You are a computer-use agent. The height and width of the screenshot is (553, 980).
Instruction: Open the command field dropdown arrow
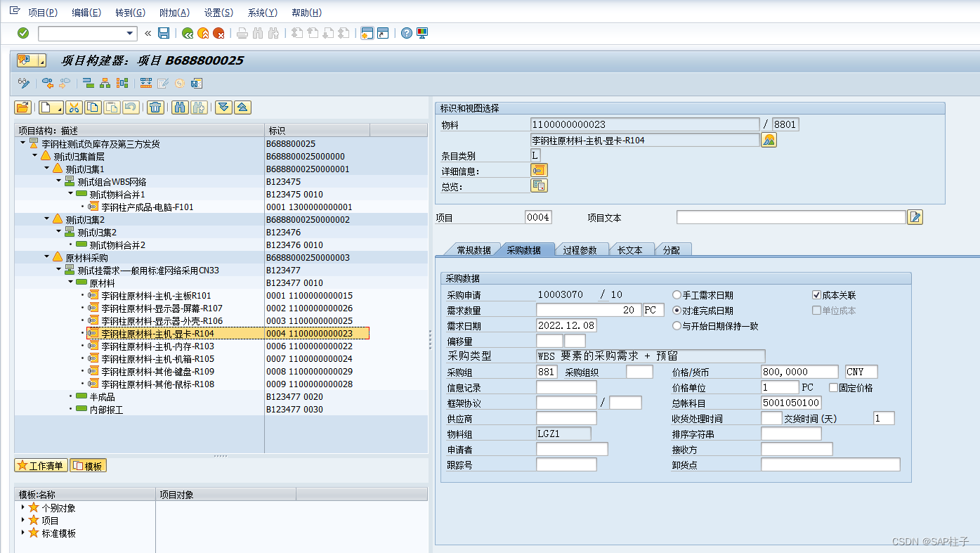tap(130, 33)
